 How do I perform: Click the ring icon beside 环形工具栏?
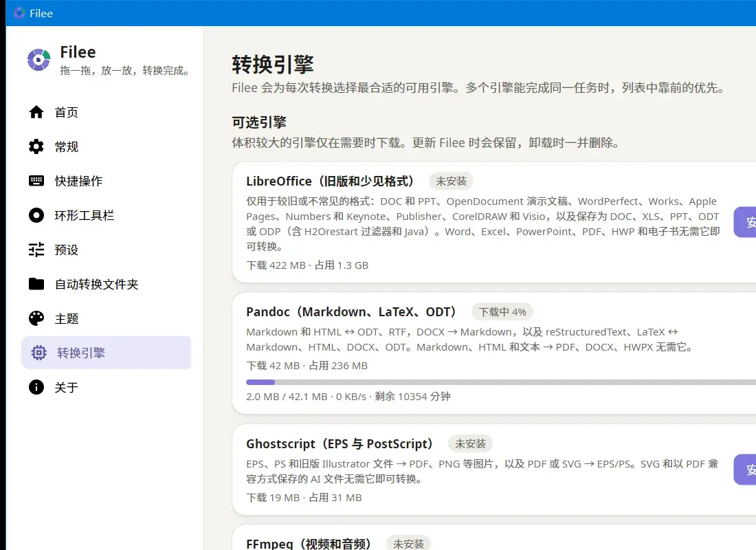36,215
